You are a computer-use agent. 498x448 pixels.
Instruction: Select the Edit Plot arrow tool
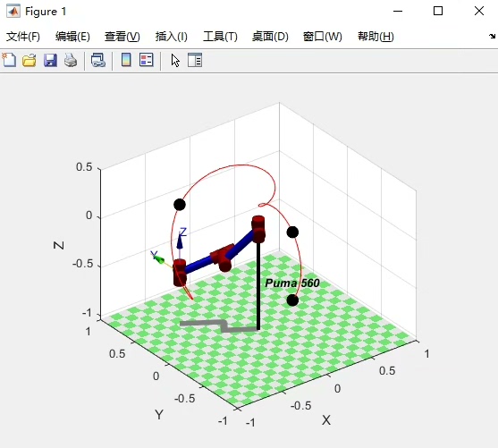point(175,61)
